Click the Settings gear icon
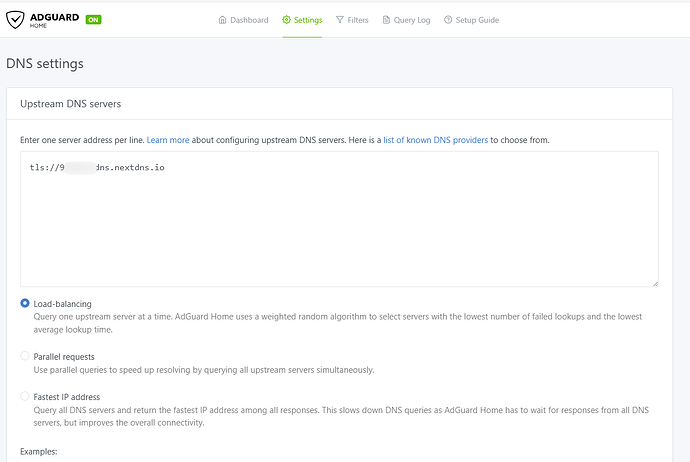The image size is (690, 462). (x=287, y=20)
